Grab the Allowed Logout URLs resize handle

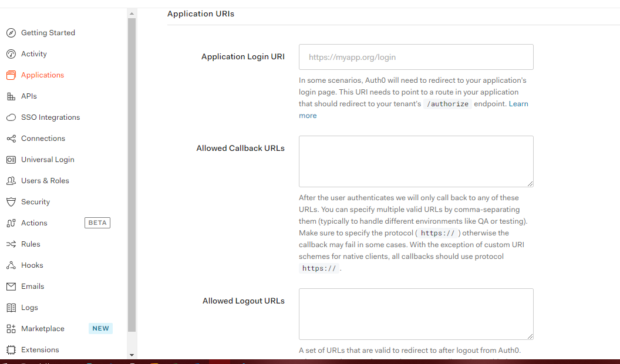pyautogui.click(x=530, y=336)
